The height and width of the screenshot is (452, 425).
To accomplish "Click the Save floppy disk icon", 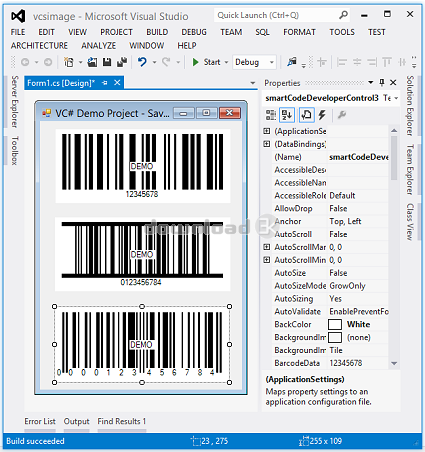I will point(107,62).
